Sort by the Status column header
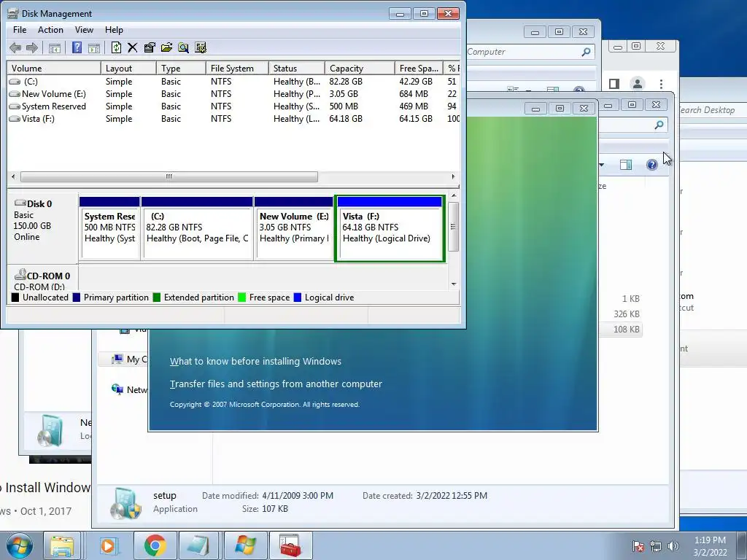Viewport: 747px width, 560px height. tap(297, 68)
